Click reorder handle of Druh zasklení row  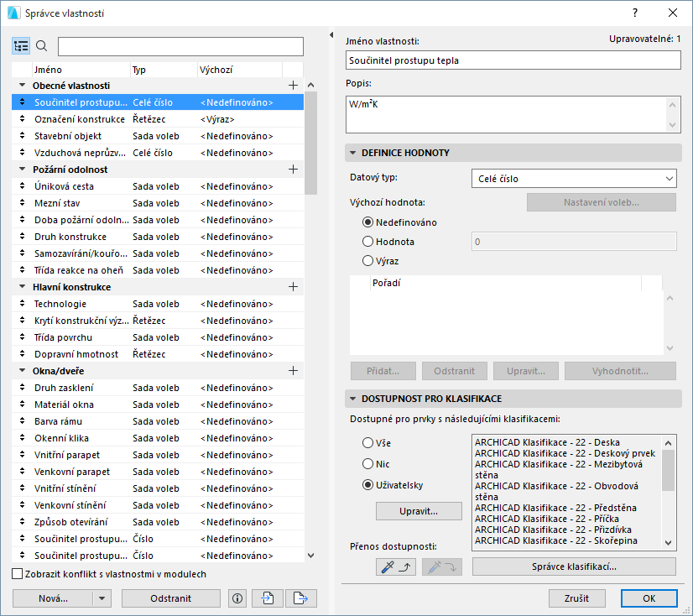coord(22,388)
